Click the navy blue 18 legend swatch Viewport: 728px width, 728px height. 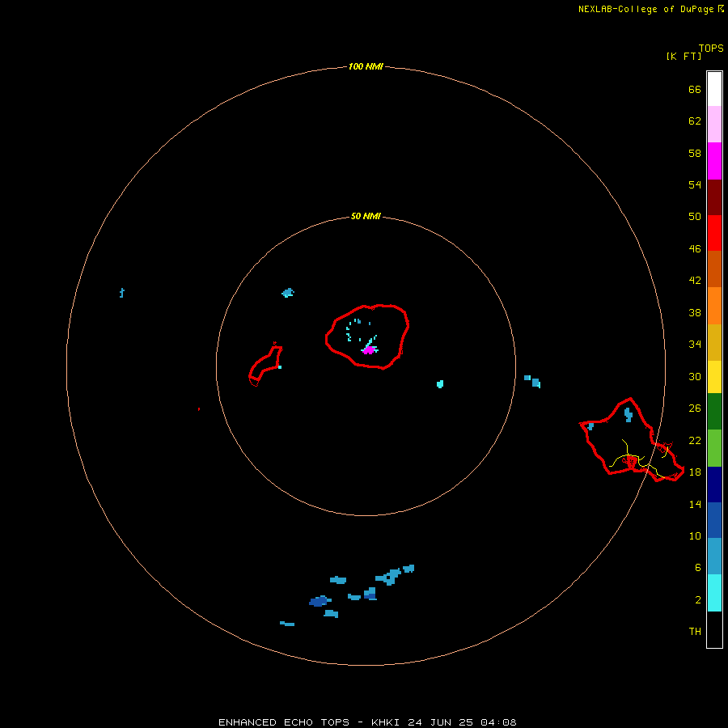[x=714, y=485]
